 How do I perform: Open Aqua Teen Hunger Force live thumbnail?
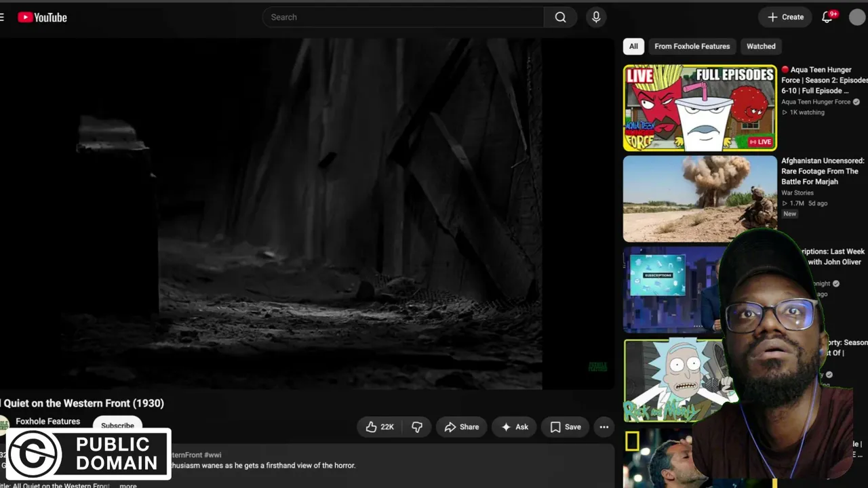click(x=700, y=108)
